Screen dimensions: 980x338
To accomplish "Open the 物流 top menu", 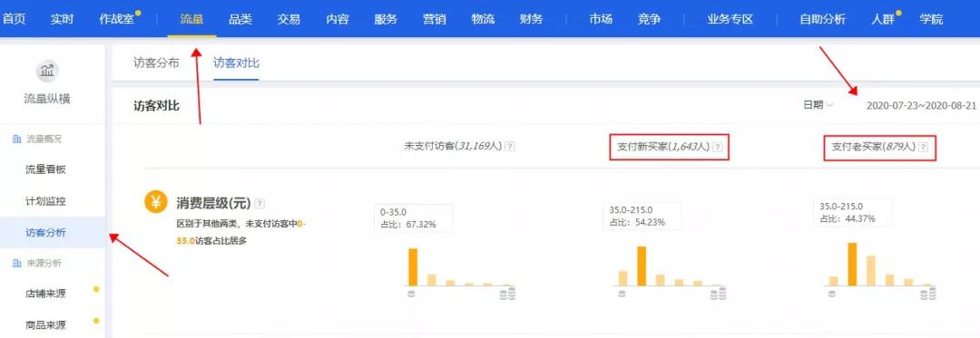I will click(x=483, y=19).
